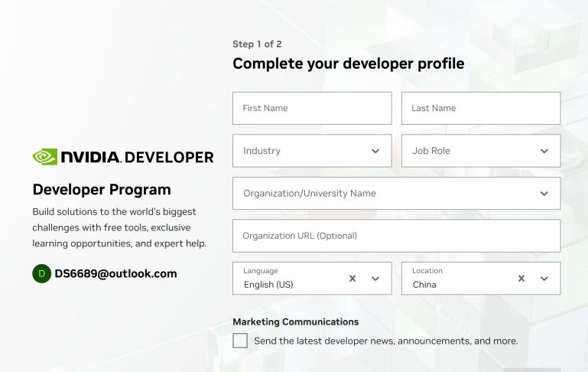Click the Organization URL (Optional) field
The width and height of the screenshot is (588, 372).
pos(396,236)
